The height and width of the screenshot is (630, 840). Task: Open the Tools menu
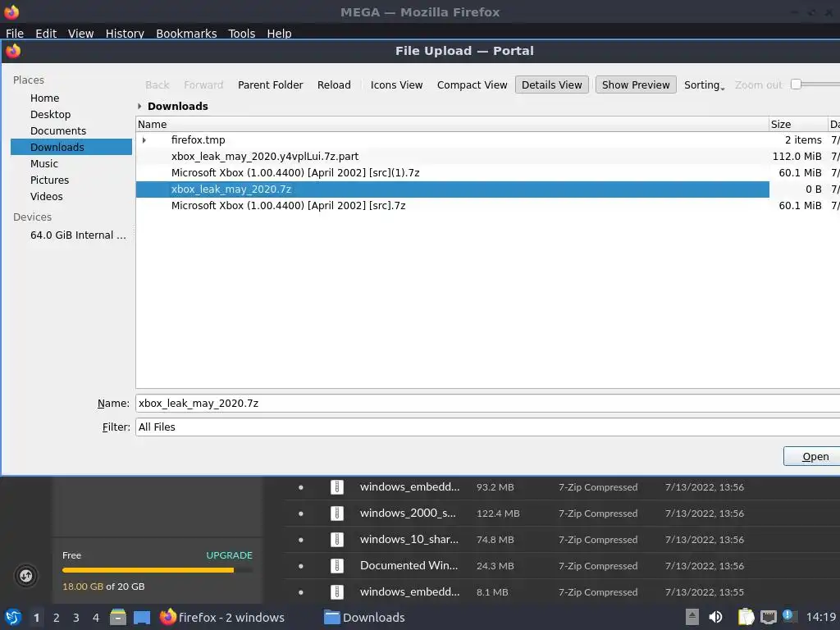242,33
